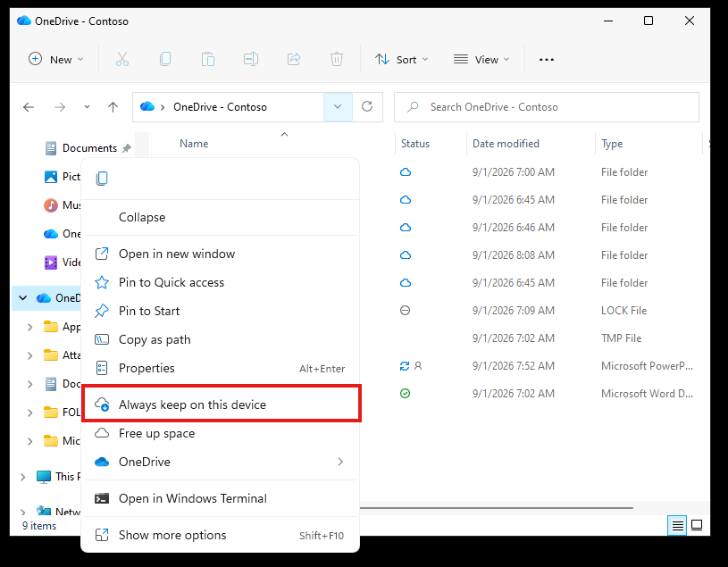Sort by the Status column header
The width and height of the screenshot is (728, 567).
click(415, 144)
